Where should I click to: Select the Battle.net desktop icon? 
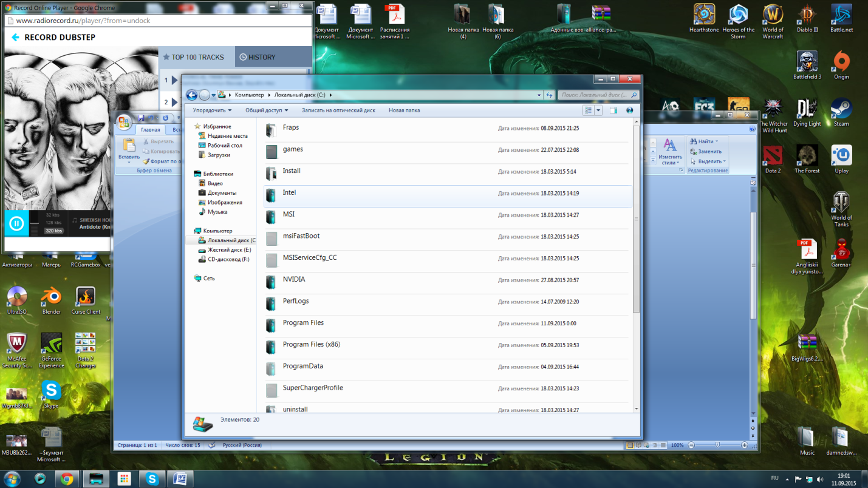[x=841, y=18]
